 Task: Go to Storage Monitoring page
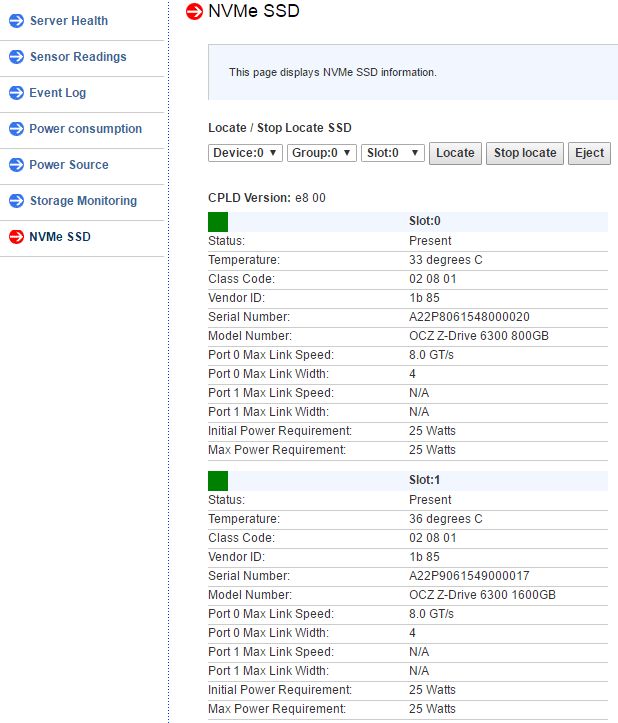point(83,201)
